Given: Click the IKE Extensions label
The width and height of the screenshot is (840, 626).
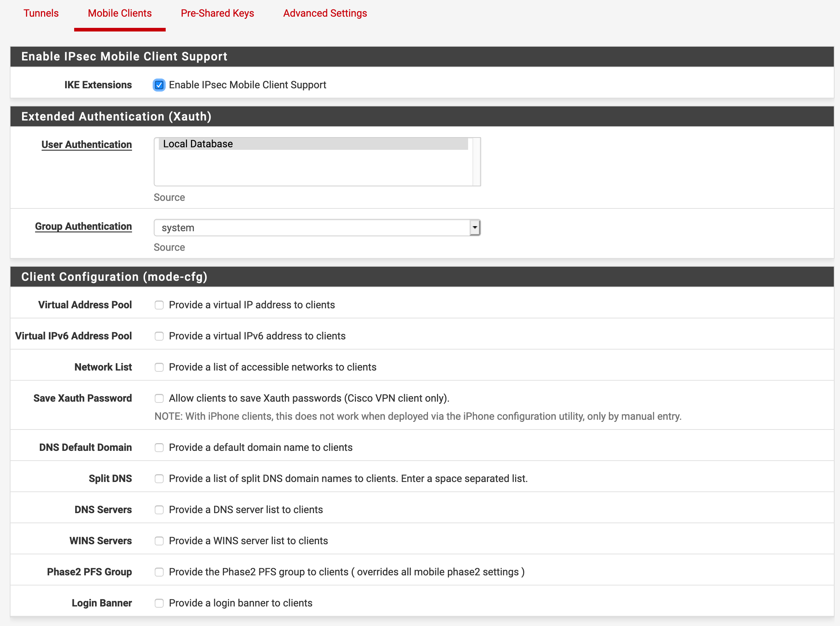Looking at the screenshot, I should (x=98, y=85).
